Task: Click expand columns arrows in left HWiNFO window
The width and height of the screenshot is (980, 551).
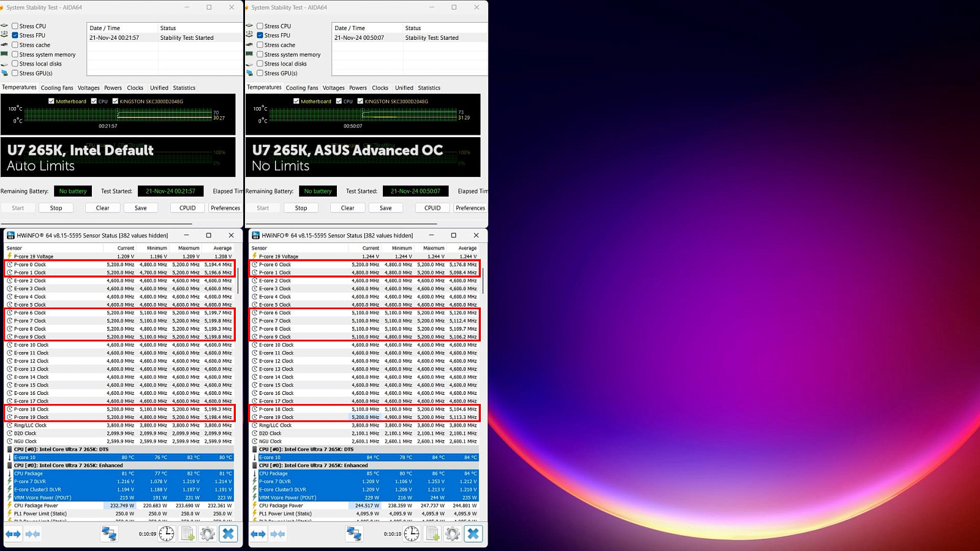Action: pos(13,534)
